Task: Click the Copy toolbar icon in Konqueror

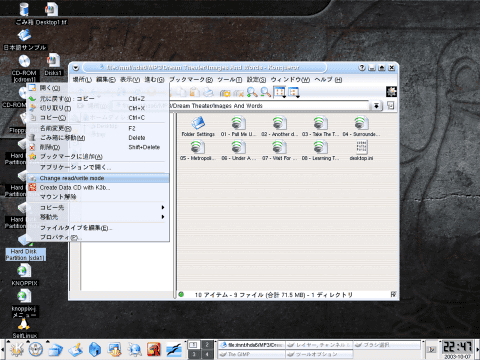Action: [x=182, y=92]
